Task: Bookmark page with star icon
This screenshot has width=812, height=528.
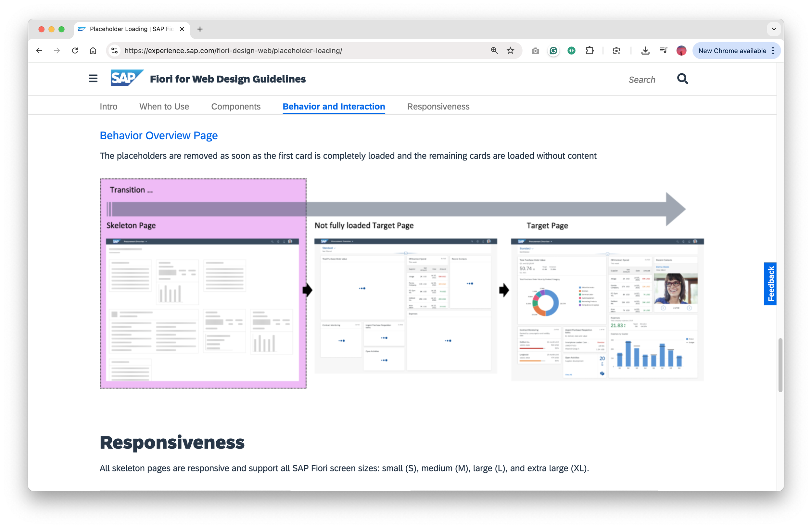Action: (510, 50)
